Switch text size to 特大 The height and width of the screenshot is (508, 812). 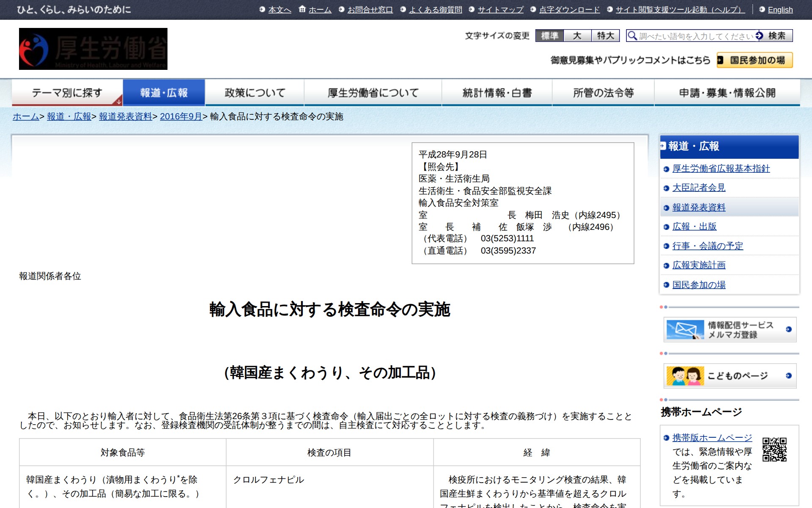(x=605, y=36)
